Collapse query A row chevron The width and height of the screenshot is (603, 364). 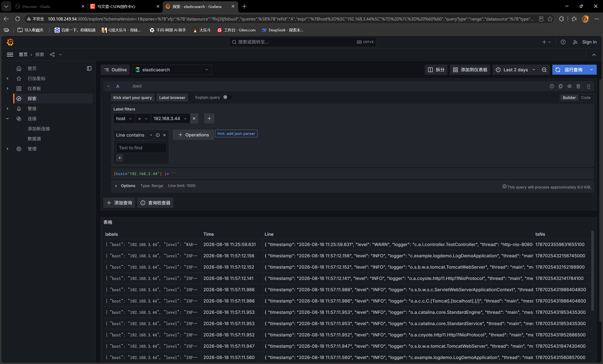[x=108, y=86]
